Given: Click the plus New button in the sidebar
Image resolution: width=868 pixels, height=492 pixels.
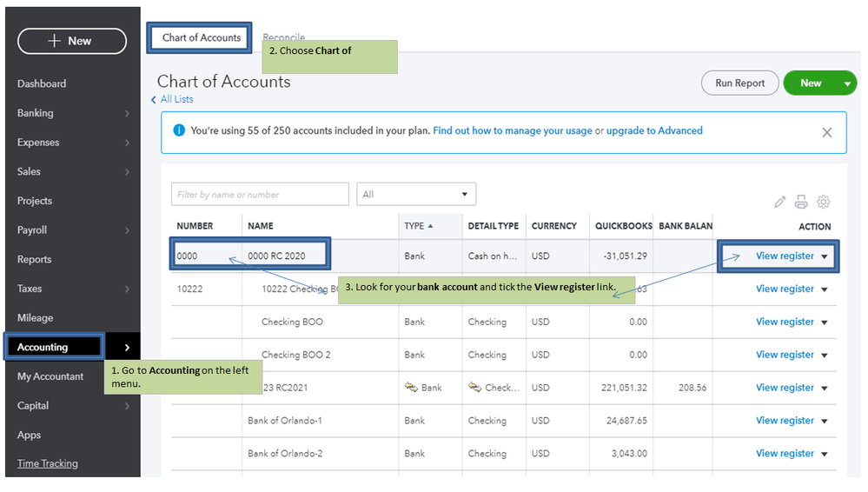Looking at the screenshot, I should click(x=71, y=41).
